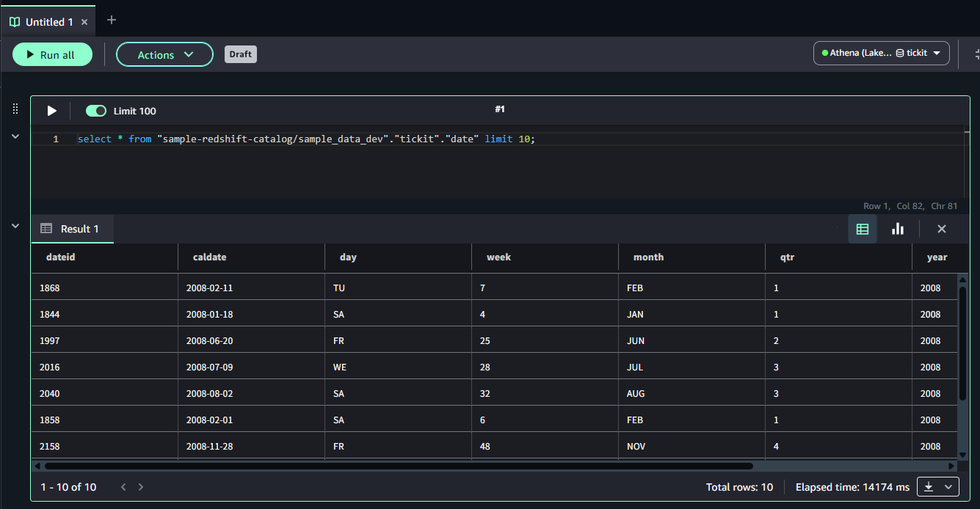Open the Actions dropdown

click(164, 54)
